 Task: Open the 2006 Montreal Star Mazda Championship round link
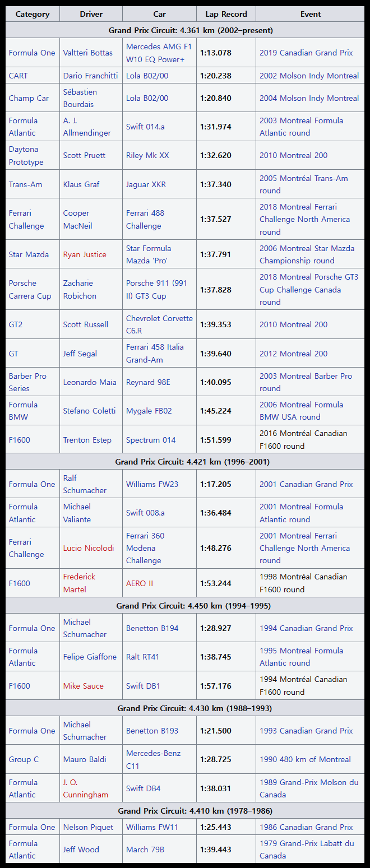tap(307, 254)
